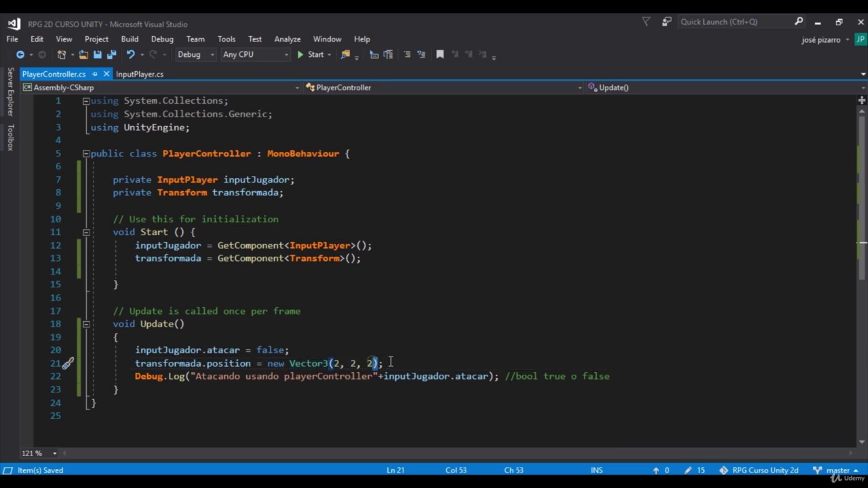Close the PlayerController.cs tab
The height and width of the screenshot is (488, 868).
point(106,74)
